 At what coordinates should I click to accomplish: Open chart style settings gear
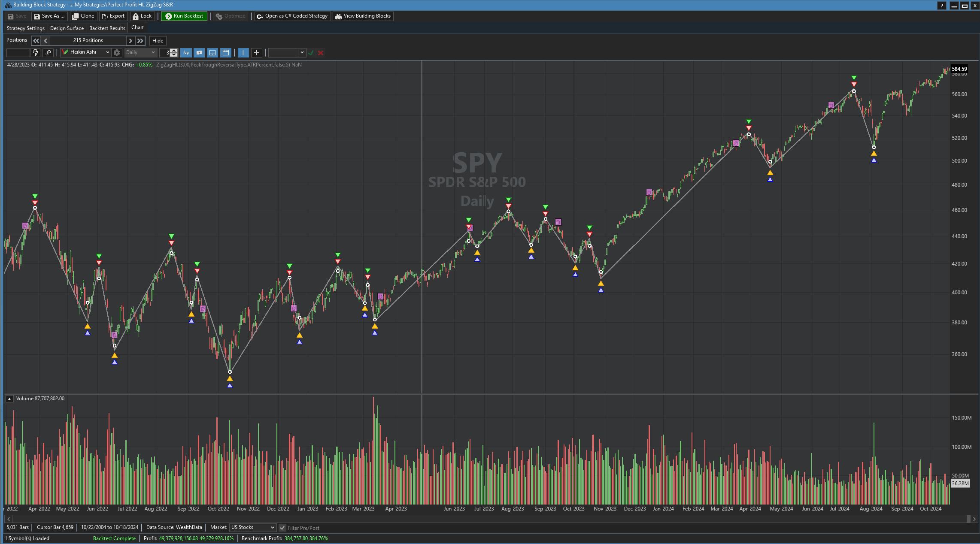(117, 53)
